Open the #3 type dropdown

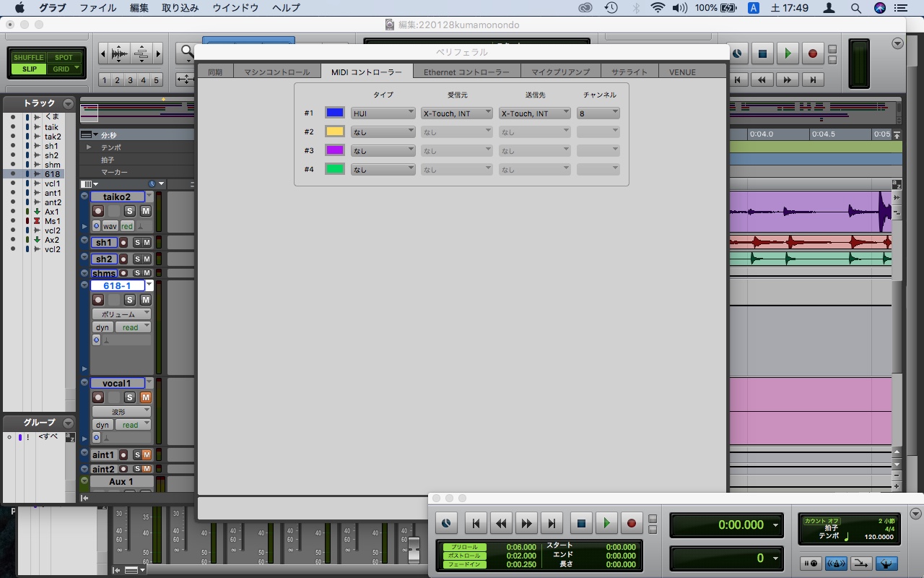(383, 151)
